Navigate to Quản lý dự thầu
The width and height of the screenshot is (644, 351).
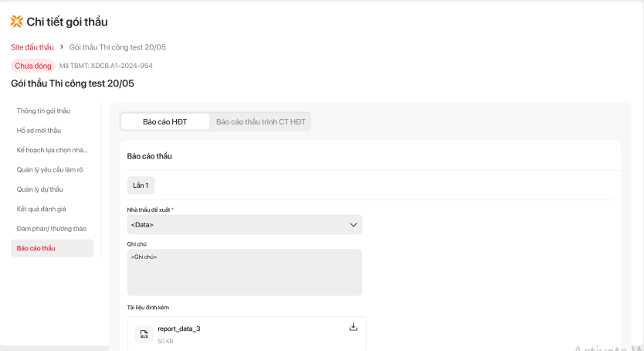coord(39,189)
